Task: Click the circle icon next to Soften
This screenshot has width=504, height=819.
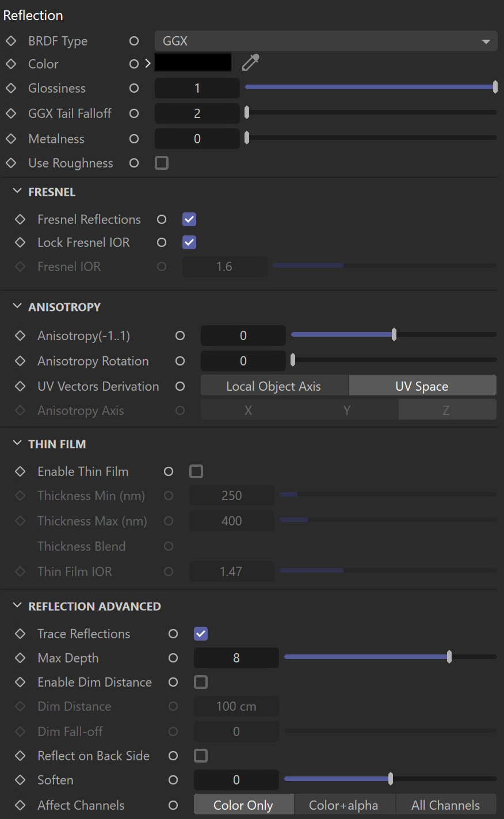Action: pos(173,780)
